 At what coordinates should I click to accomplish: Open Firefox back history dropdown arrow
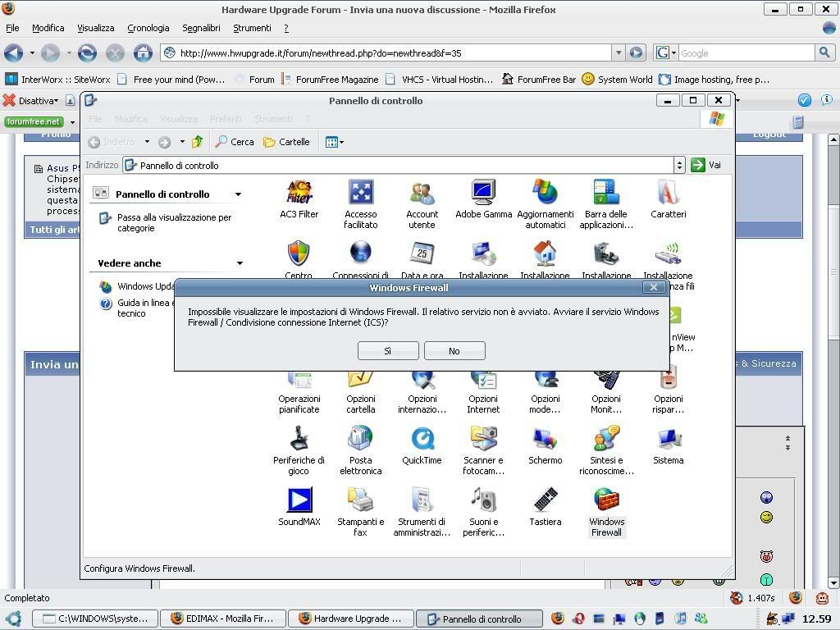point(32,53)
